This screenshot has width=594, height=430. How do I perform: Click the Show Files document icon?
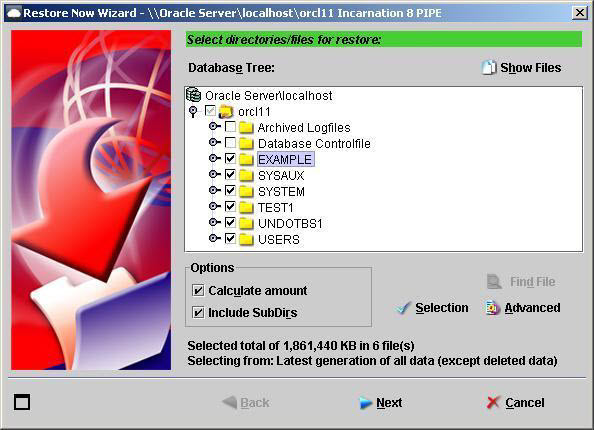[489, 67]
